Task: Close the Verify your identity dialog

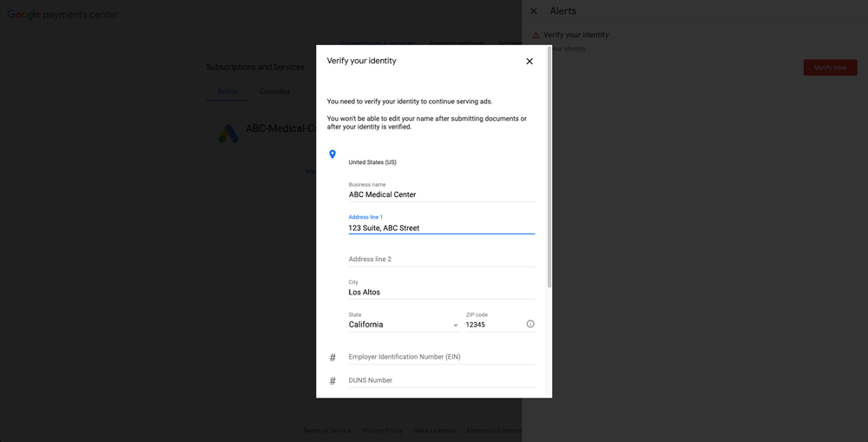Action: click(x=529, y=62)
